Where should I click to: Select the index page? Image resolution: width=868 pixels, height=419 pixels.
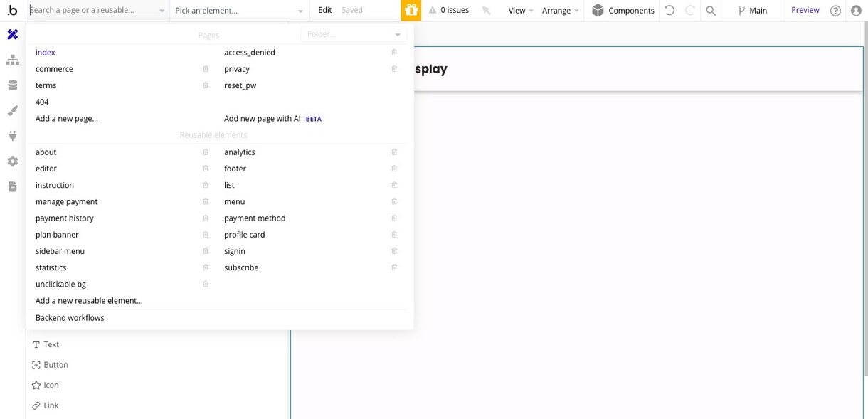[x=46, y=53]
